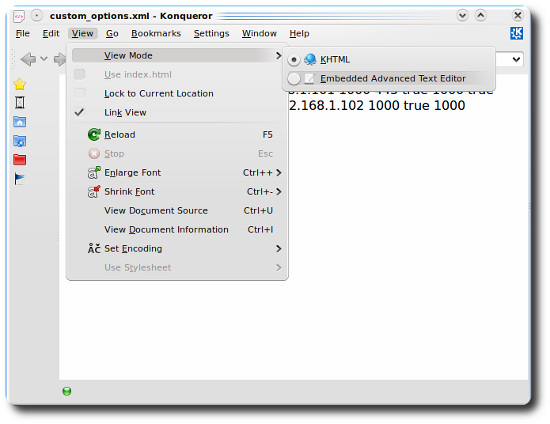
Task: Close the View menu from menu bar
Action: [x=82, y=33]
